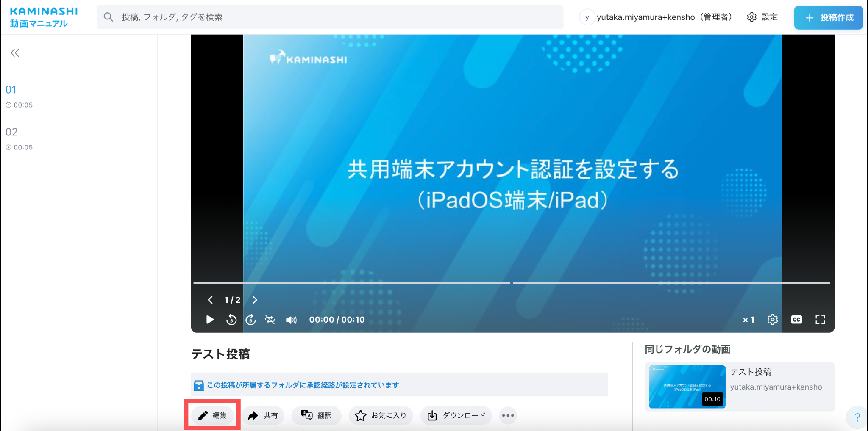The height and width of the screenshot is (431, 868).
Task: Click the second segment of the progress bar
Action: click(x=671, y=283)
